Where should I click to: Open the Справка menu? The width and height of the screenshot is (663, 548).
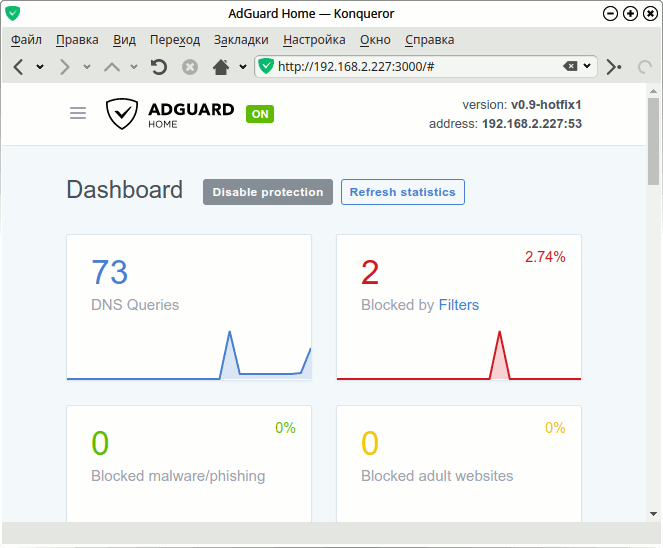[430, 40]
